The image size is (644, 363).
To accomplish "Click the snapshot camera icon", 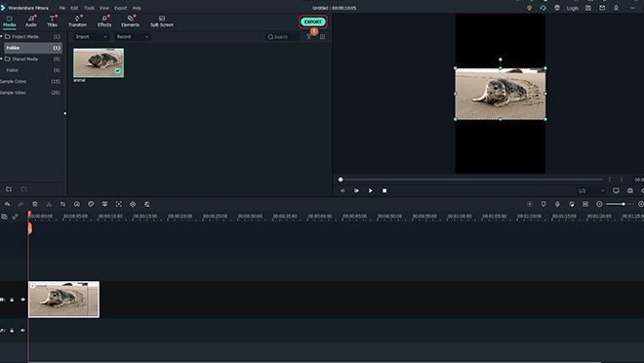I will 629,190.
